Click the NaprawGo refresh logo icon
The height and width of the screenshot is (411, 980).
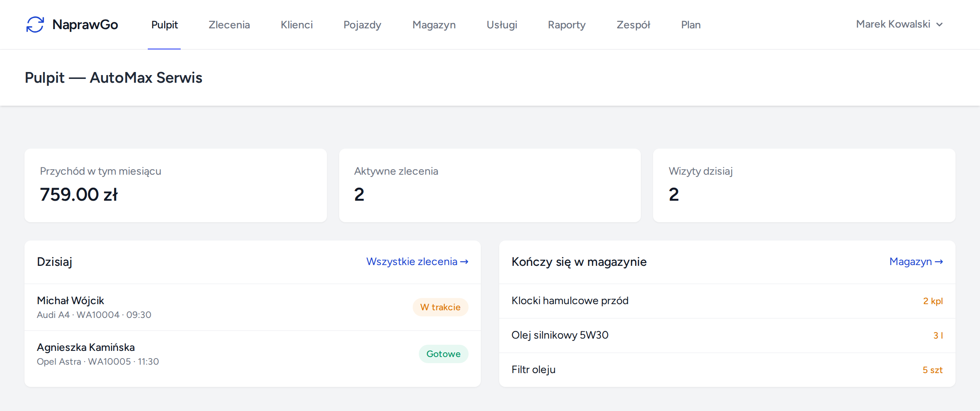click(35, 25)
